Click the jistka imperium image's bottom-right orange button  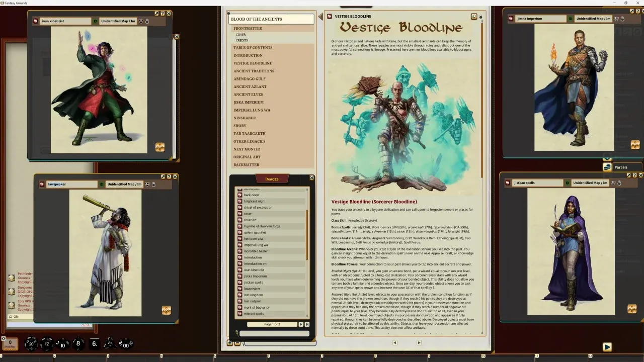[x=635, y=145]
